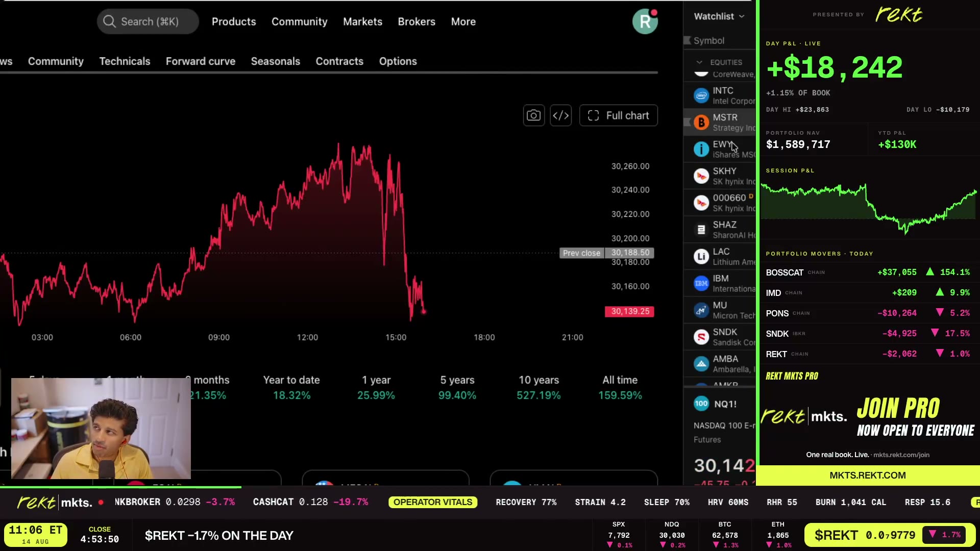
Task: Select the 000660 SK hynix logo
Action: click(x=701, y=203)
